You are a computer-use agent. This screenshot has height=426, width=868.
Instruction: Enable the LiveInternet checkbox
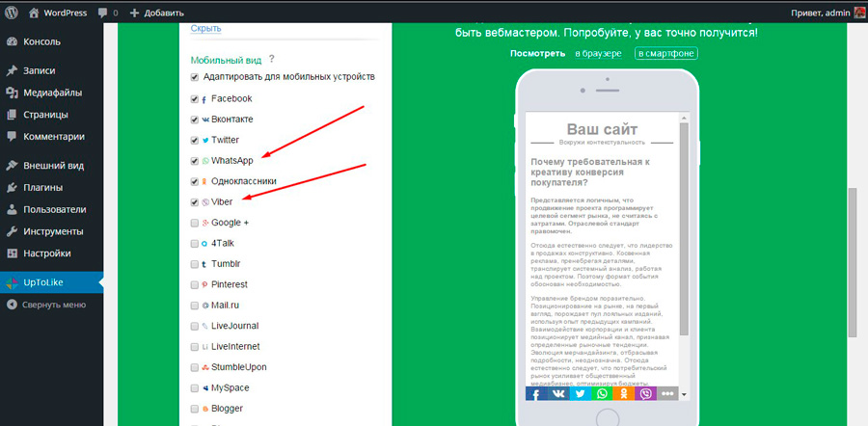194,347
